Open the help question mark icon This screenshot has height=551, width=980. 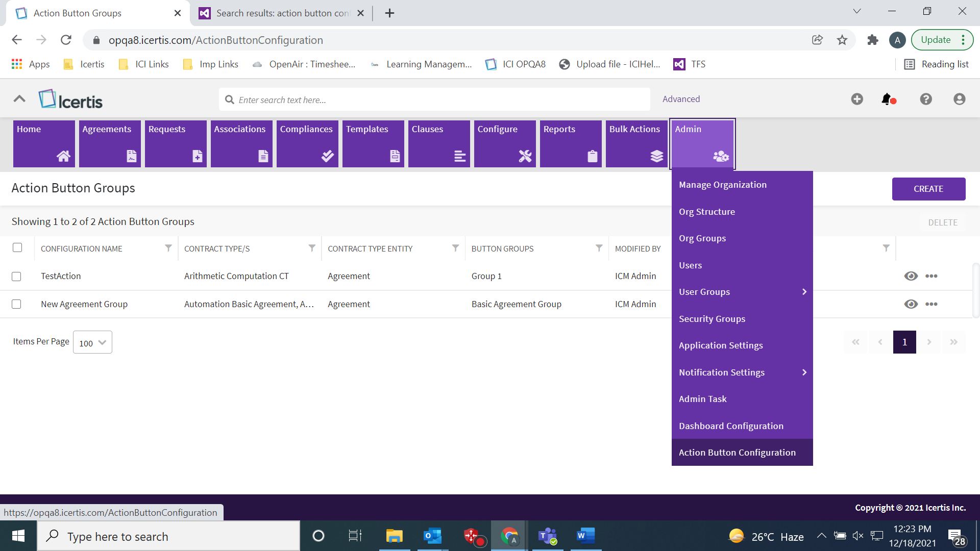click(x=926, y=99)
